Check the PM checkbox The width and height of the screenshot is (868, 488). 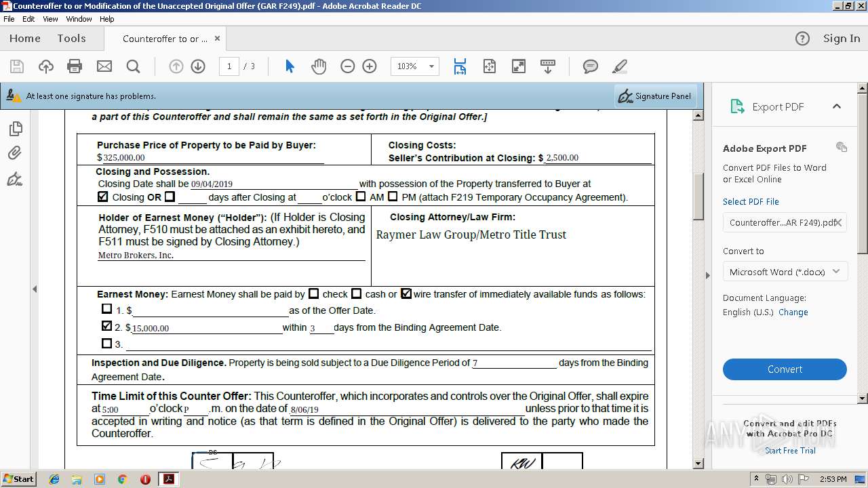coord(393,197)
